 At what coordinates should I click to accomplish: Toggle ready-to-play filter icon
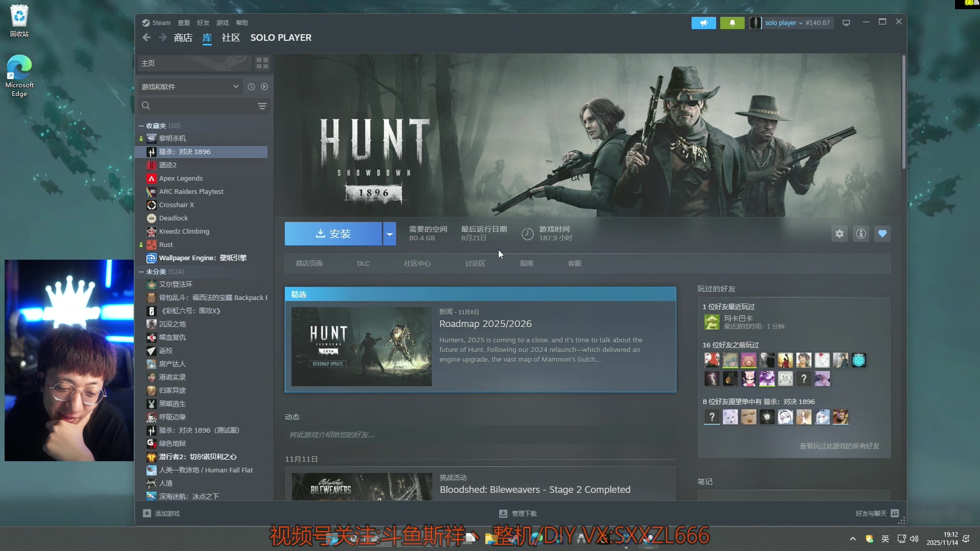[x=264, y=87]
